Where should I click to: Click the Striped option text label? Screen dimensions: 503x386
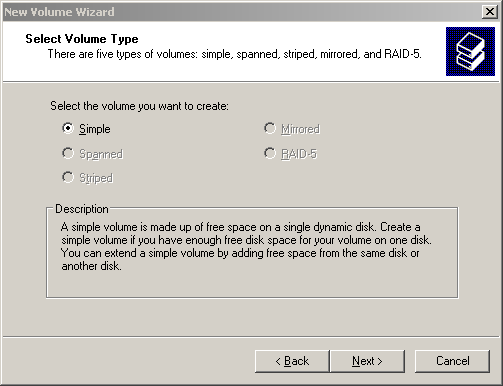[x=96, y=178]
